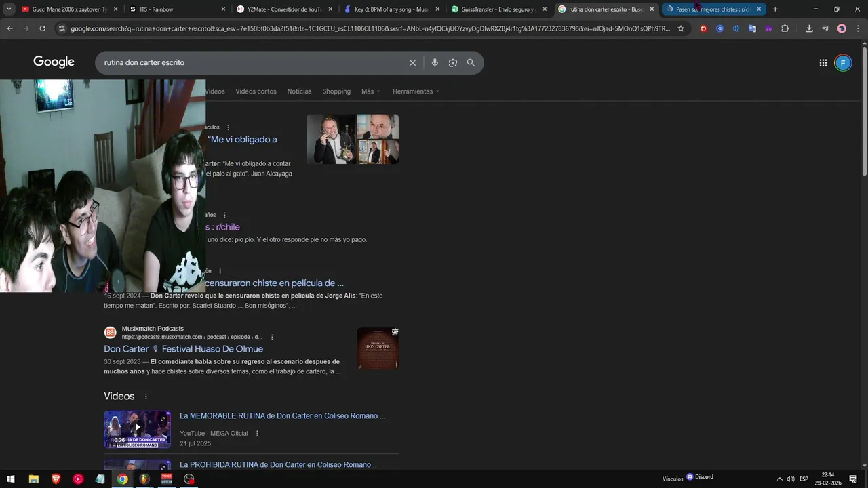Image resolution: width=868 pixels, height=488 pixels.
Task: Clear the Google search box with the X
Action: 412,62
